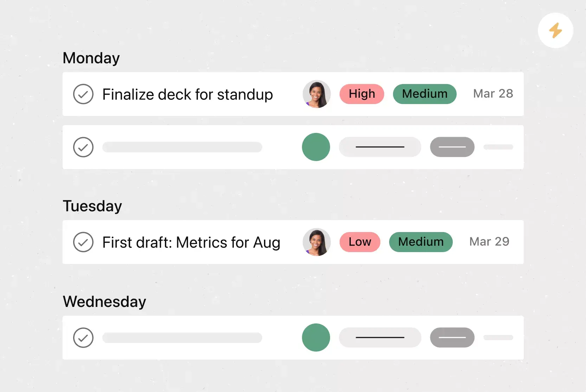Open the Low priority tag dropdown
The width and height of the screenshot is (586, 392).
[360, 242]
